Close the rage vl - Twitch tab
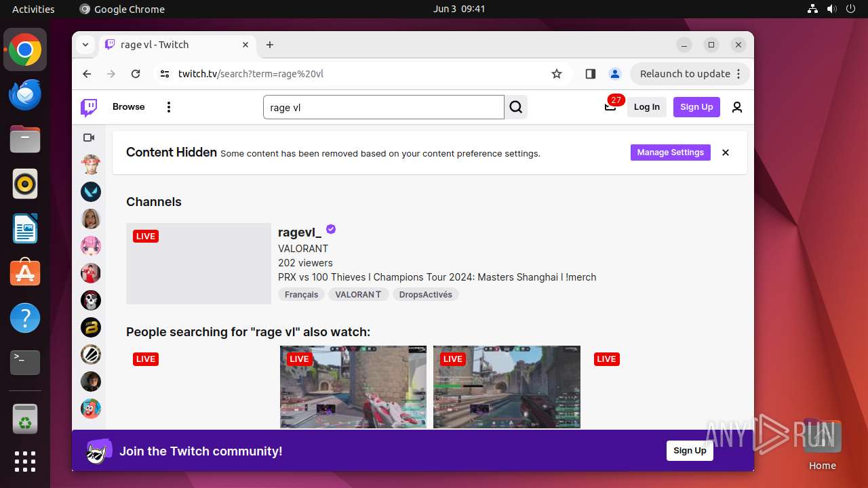868x488 pixels. pyautogui.click(x=245, y=45)
